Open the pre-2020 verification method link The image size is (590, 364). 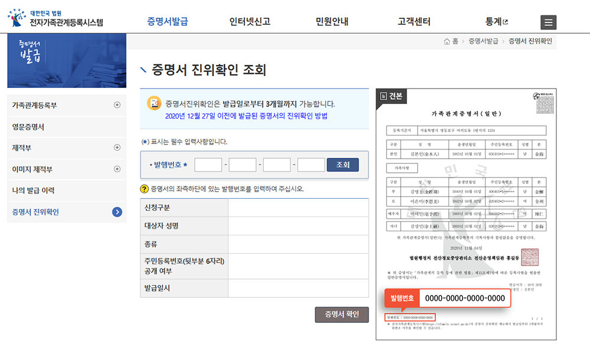[x=247, y=116]
